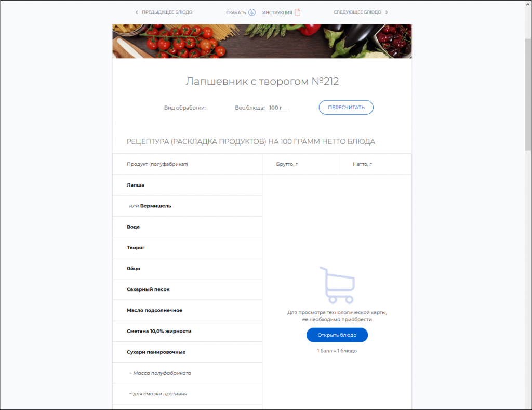Screen dimensions: 532x410
Task: Open the document icon beside ИНСТРУКЦИЯ
Action: coord(298,12)
